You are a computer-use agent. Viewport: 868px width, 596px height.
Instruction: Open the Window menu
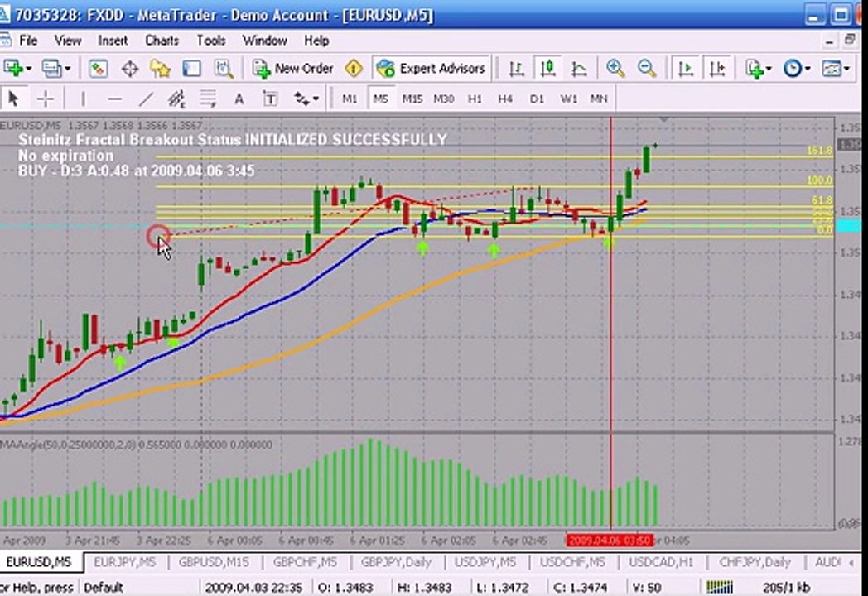click(x=264, y=41)
